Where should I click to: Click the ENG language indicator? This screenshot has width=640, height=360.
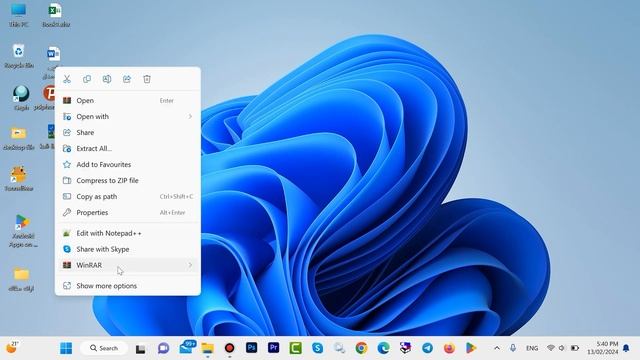click(532, 348)
